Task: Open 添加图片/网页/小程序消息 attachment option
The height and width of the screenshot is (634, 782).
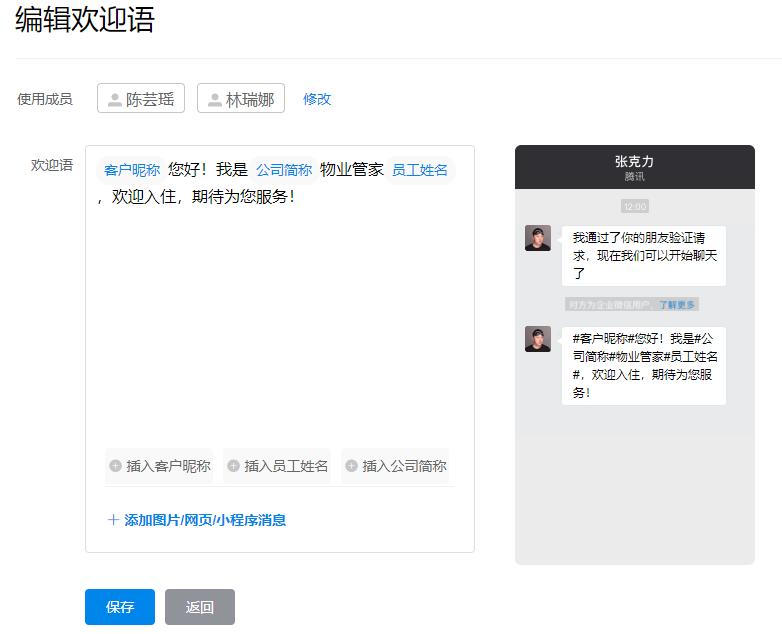Action: pyautogui.click(x=205, y=520)
